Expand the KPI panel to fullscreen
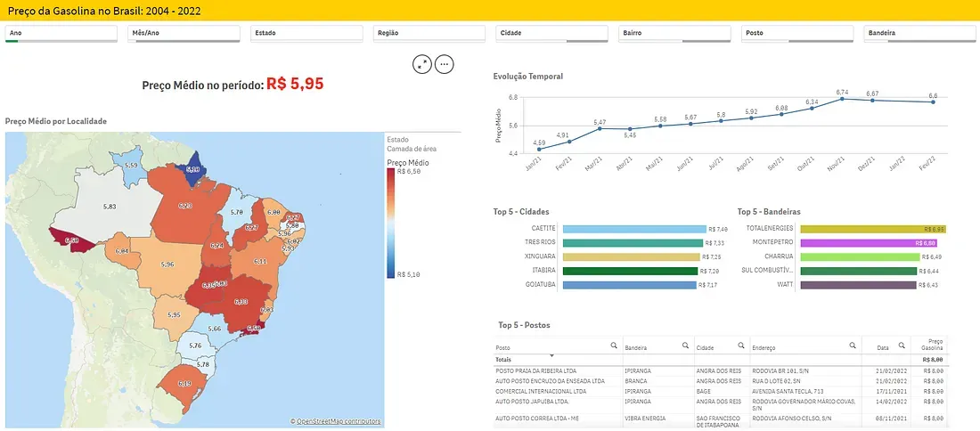This screenshot has width=980, height=431. point(422,64)
